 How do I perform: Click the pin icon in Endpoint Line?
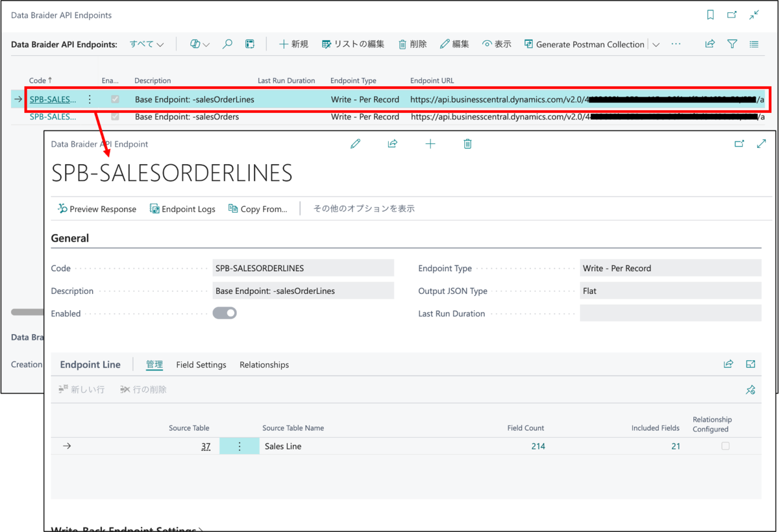tap(750, 390)
